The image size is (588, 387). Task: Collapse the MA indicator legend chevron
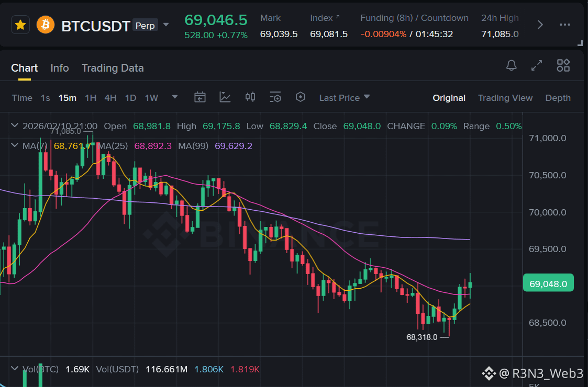pos(15,145)
